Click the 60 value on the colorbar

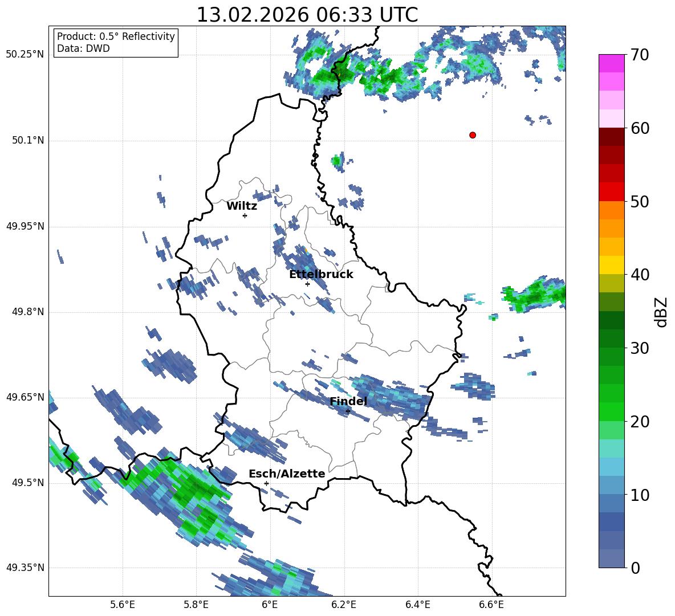(640, 128)
